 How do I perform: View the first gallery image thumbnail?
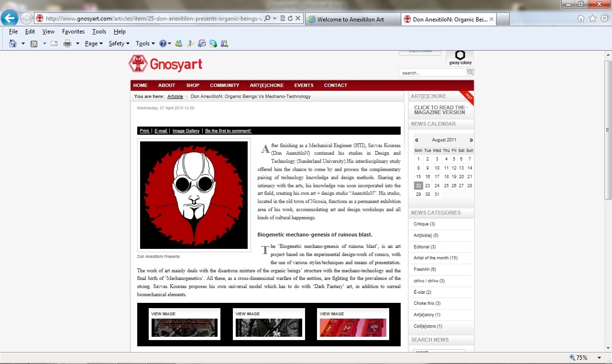click(x=185, y=327)
